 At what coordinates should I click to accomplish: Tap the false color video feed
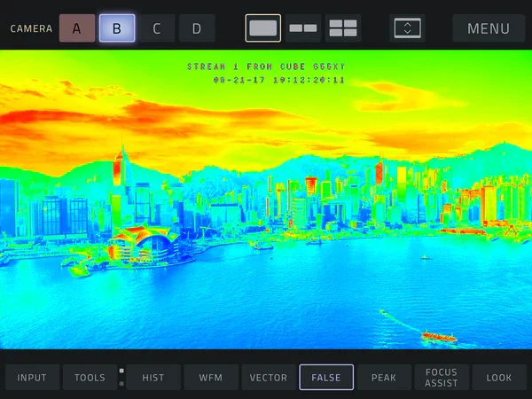266,199
